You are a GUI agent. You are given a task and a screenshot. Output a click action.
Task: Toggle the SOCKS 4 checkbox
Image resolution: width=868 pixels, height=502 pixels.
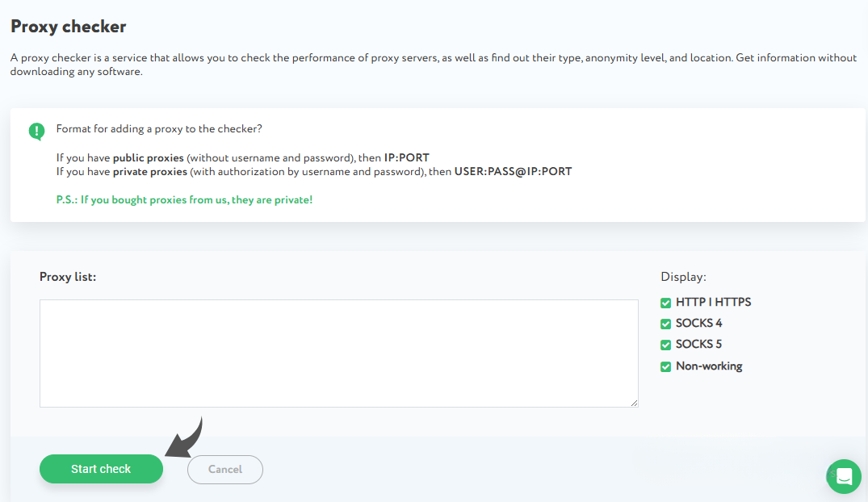pyautogui.click(x=666, y=324)
